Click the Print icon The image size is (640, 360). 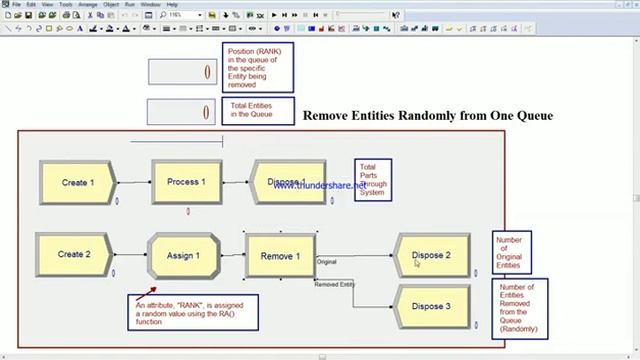(66, 15)
